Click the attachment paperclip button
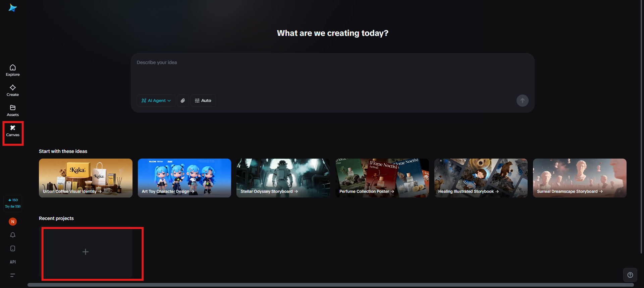This screenshot has height=288, width=644. (x=183, y=101)
